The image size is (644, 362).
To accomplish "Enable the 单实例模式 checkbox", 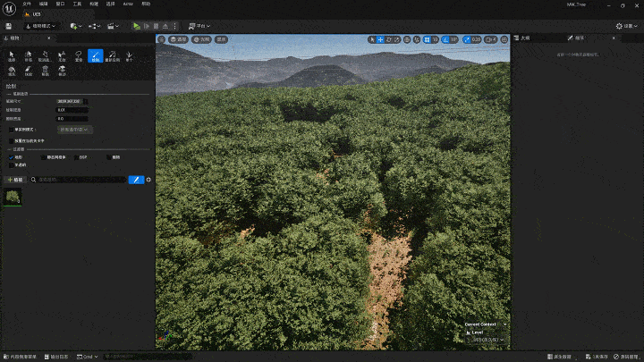I will coord(11,130).
